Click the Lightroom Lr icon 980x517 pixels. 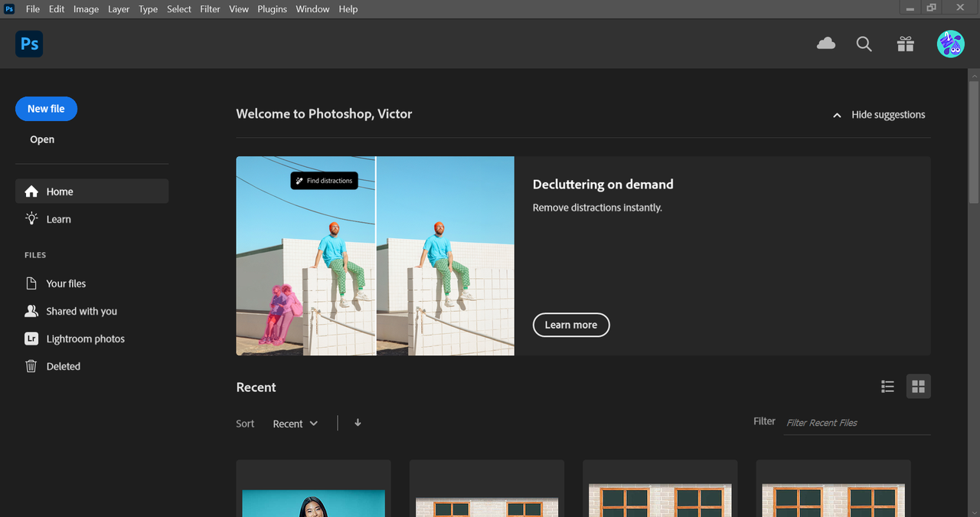31,339
